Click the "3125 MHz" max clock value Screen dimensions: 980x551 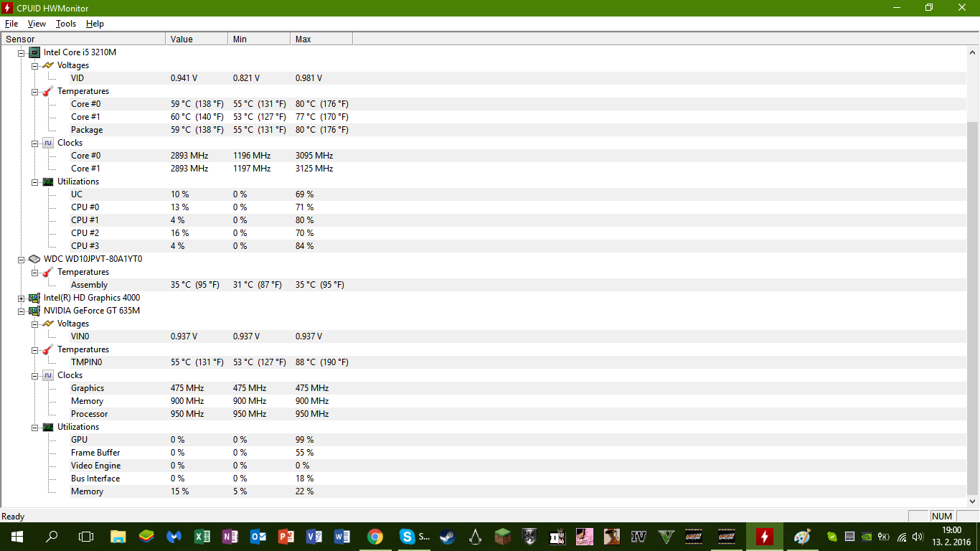tap(314, 169)
